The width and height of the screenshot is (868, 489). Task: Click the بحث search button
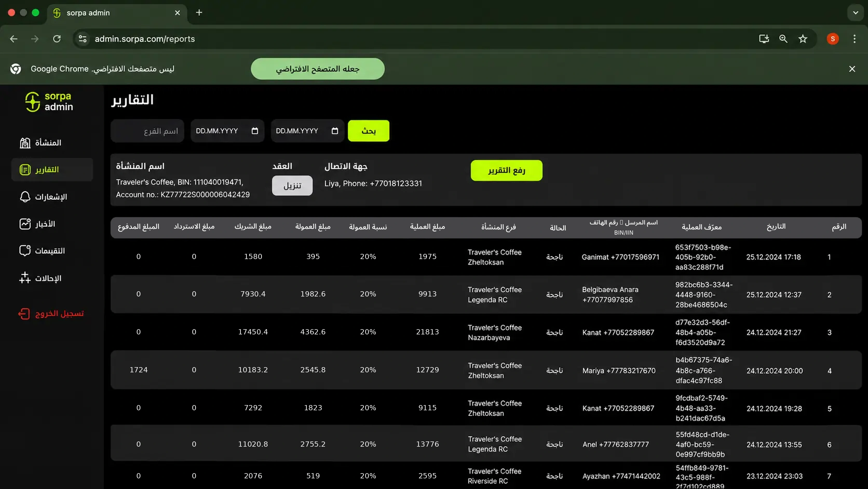369,131
